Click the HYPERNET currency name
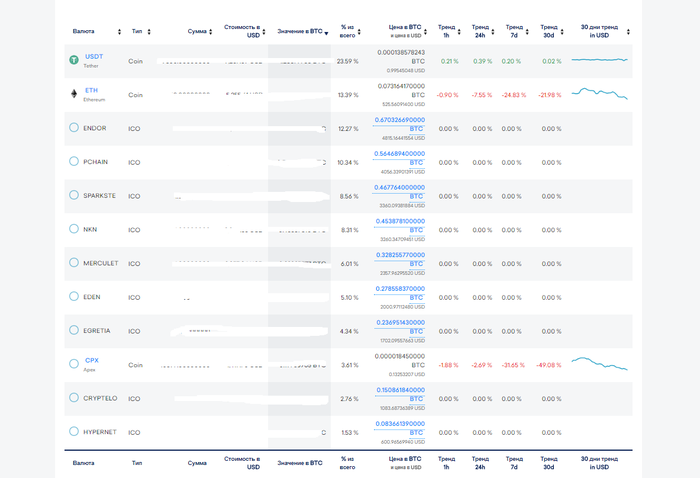 click(x=100, y=432)
